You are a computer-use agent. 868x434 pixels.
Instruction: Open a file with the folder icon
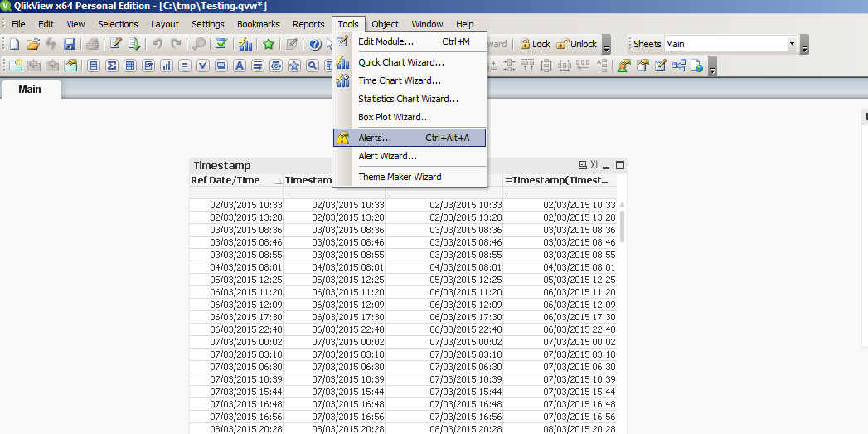point(32,44)
